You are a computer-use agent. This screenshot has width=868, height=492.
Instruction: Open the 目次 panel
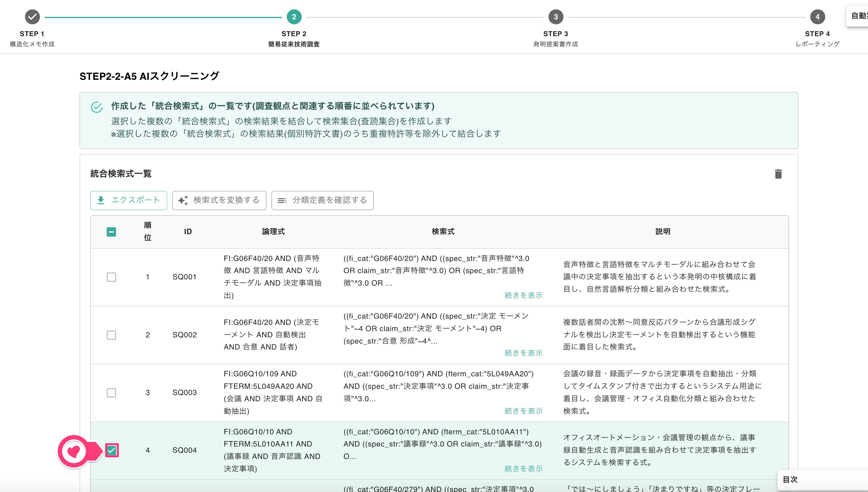822,480
